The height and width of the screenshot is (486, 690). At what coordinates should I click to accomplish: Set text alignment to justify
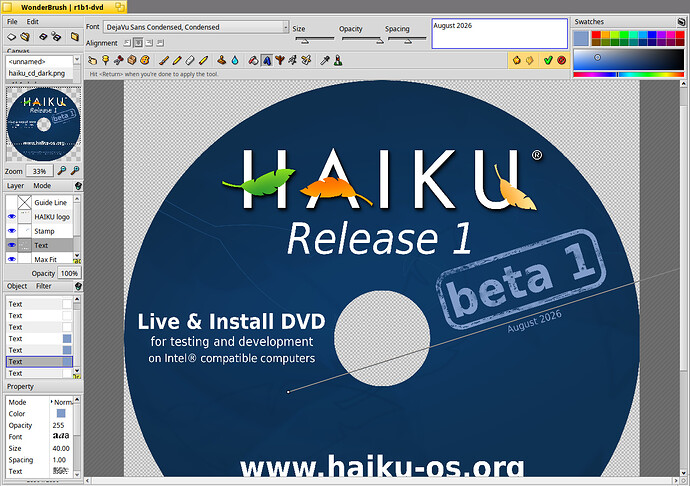(160, 43)
